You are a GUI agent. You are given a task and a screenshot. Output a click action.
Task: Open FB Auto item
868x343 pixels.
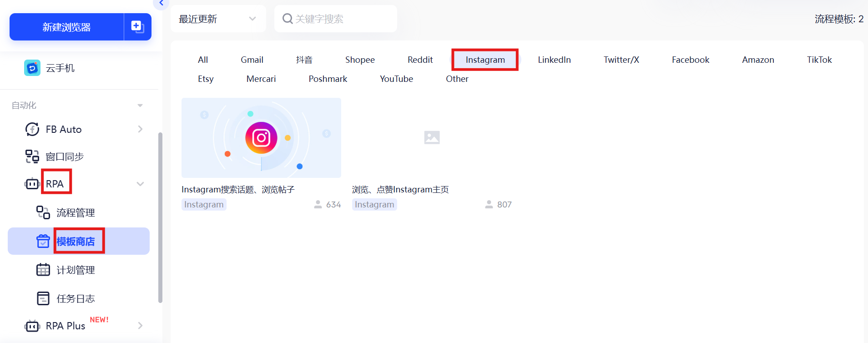[x=64, y=129]
